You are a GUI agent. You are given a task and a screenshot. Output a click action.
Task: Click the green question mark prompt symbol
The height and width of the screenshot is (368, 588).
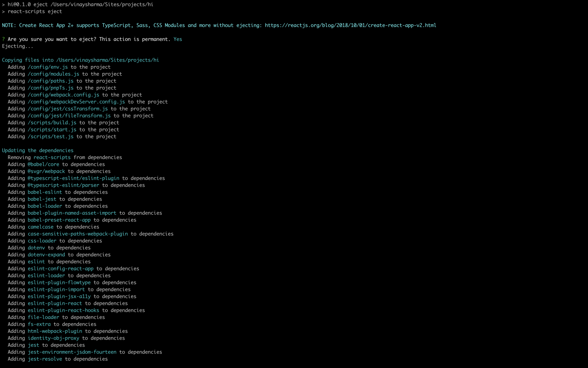point(3,39)
